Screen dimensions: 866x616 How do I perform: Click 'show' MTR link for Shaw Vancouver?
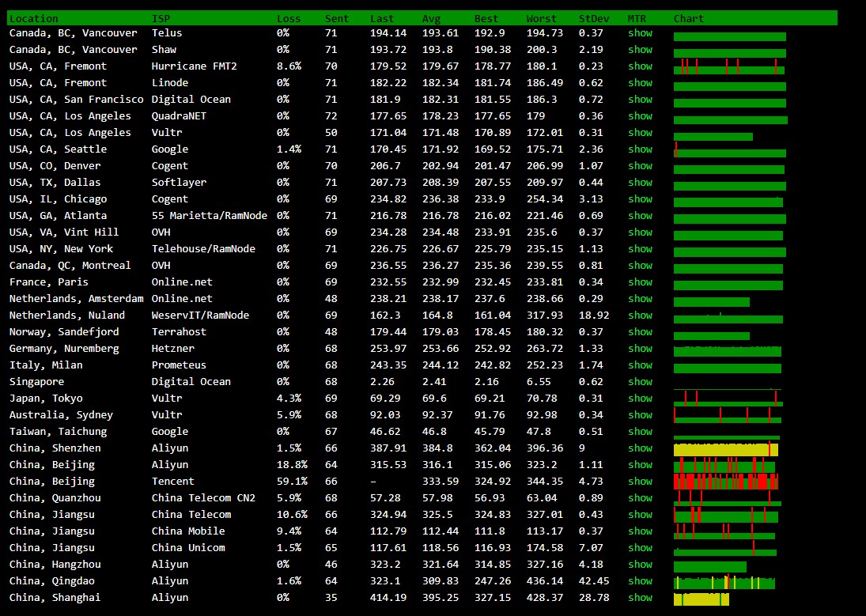640,49
